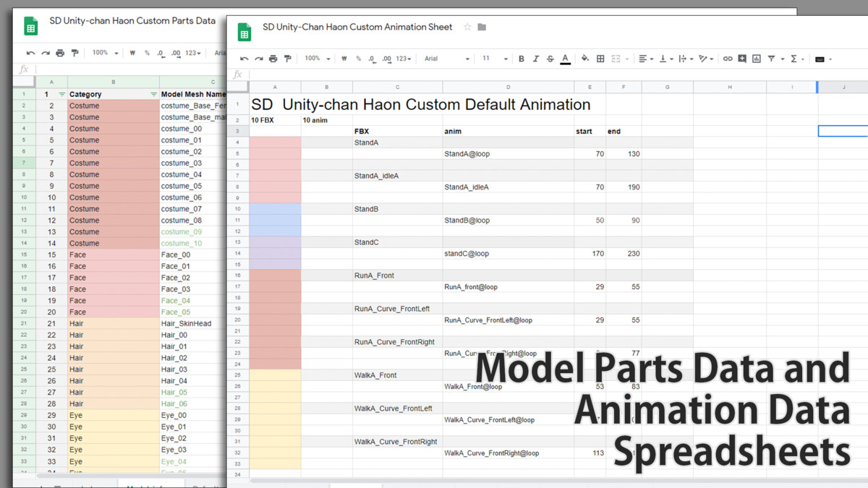Image resolution: width=868 pixels, height=488 pixels.
Task: Apply strikethrough in the Animation Sheet toolbar
Action: pyautogui.click(x=550, y=59)
